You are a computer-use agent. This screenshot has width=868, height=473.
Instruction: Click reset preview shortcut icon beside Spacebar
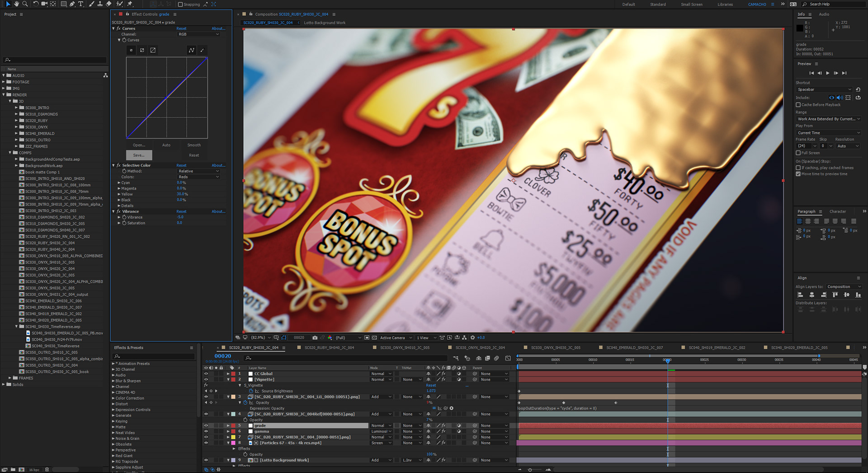tap(858, 89)
